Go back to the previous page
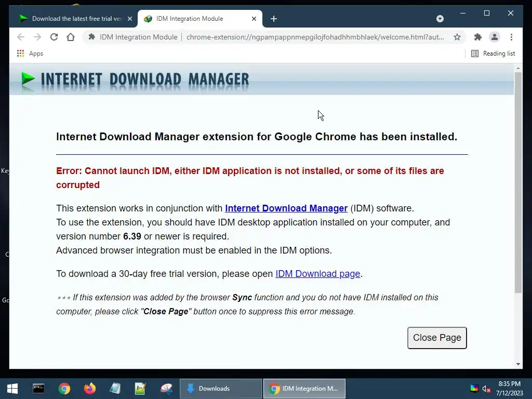 pyautogui.click(x=21, y=37)
